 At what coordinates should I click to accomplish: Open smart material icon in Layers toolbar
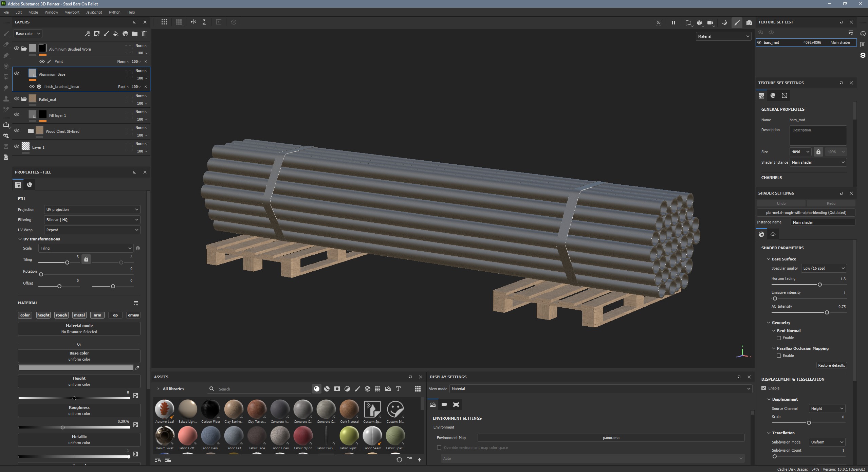tap(125, 34)
